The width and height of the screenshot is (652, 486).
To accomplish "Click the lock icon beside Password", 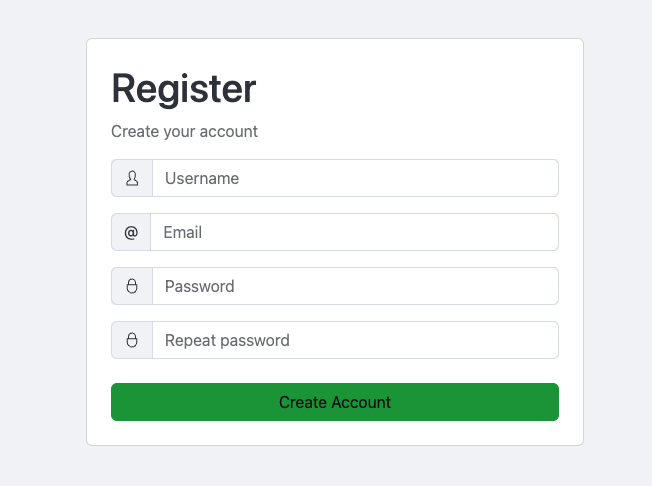I will [x=132, y=286].
